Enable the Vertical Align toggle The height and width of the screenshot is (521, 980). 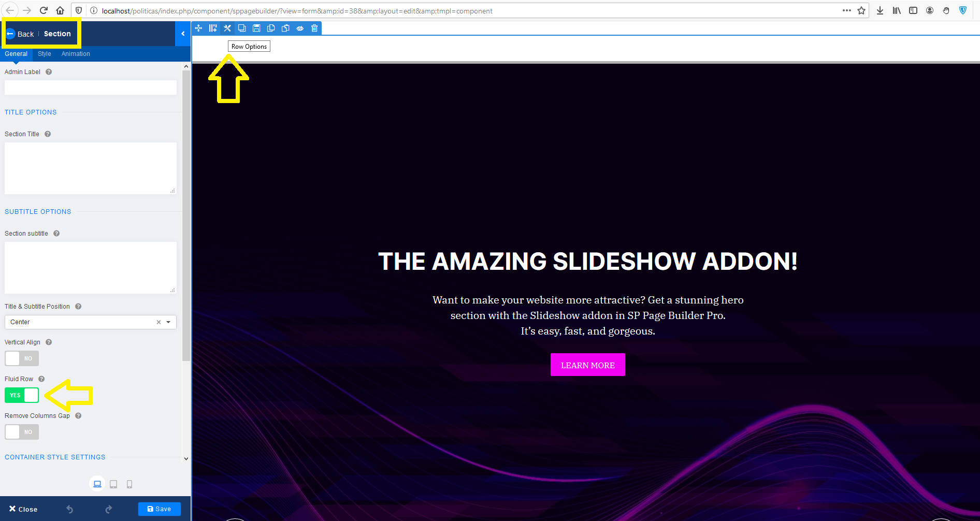tap(21, 358)
